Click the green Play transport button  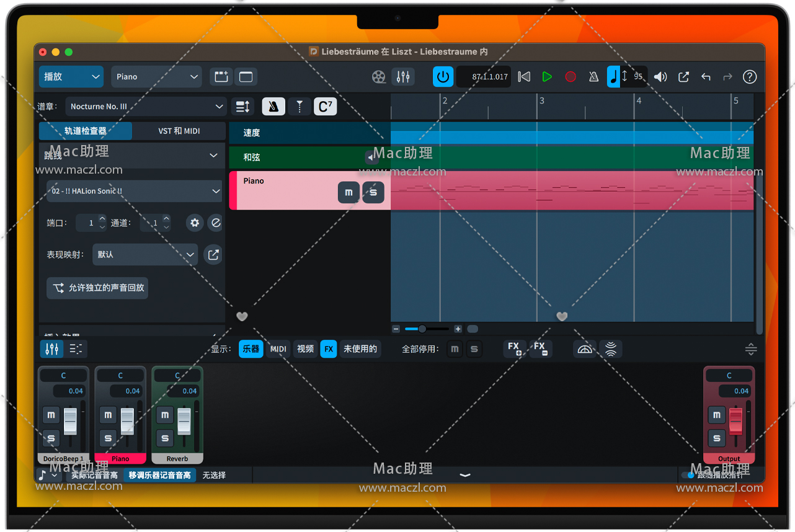point(547,77)
